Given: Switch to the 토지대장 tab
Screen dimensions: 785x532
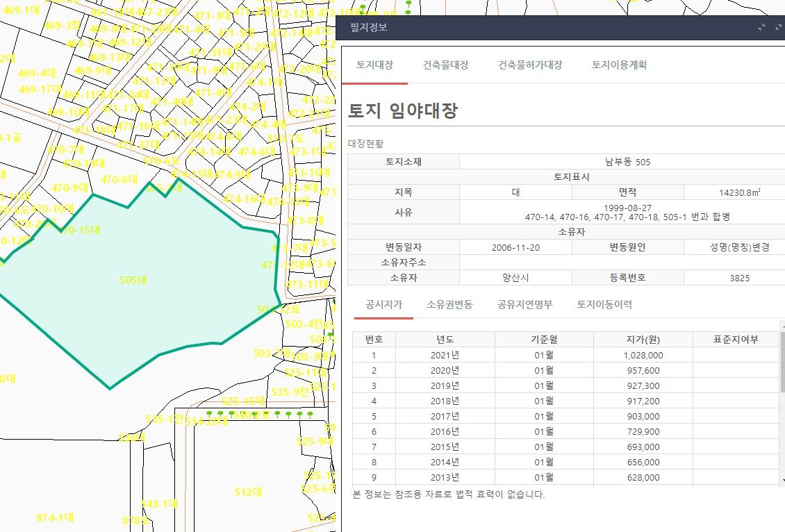Looking at the screenshot, I should coord(374,65).
